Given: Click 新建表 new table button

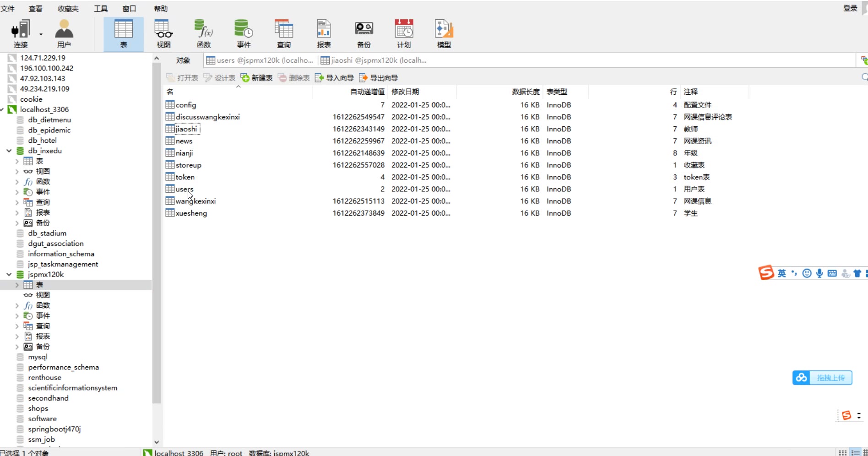Looking at the screenshot, I should tap(257, 78).
